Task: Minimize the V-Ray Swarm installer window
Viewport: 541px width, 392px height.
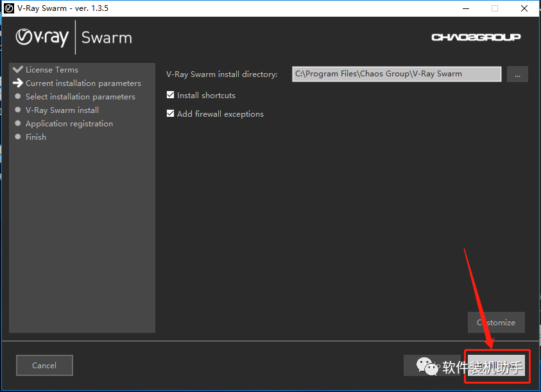Action: 466,8
